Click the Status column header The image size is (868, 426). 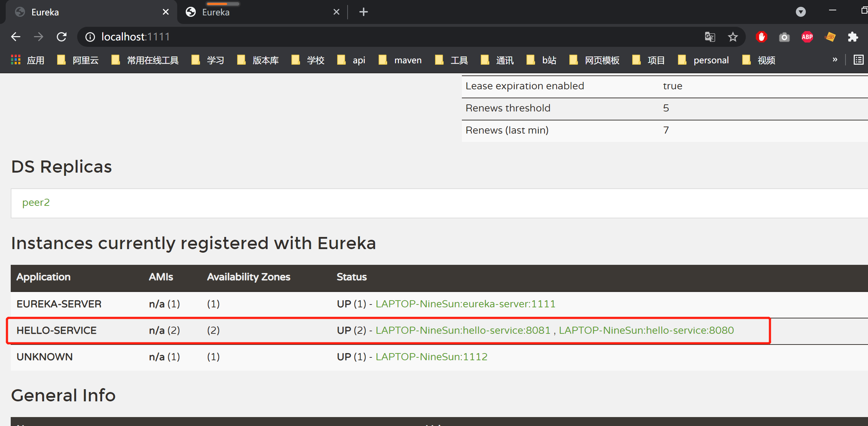351,277
